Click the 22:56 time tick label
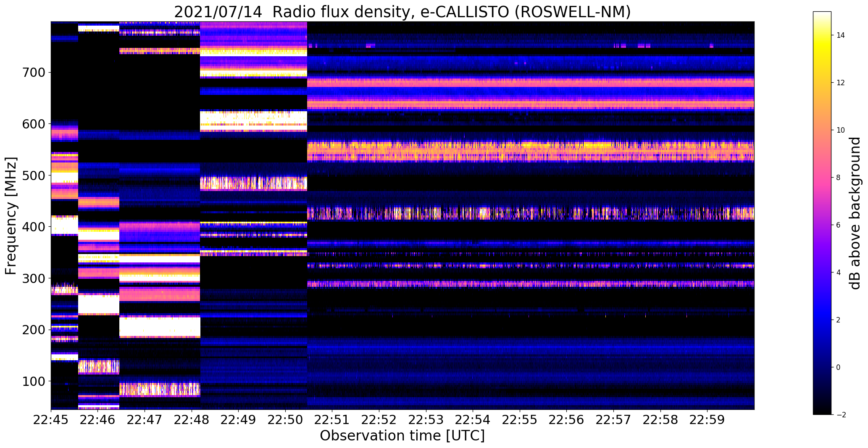This screenshot has height=448, width=868. (567, 420)
